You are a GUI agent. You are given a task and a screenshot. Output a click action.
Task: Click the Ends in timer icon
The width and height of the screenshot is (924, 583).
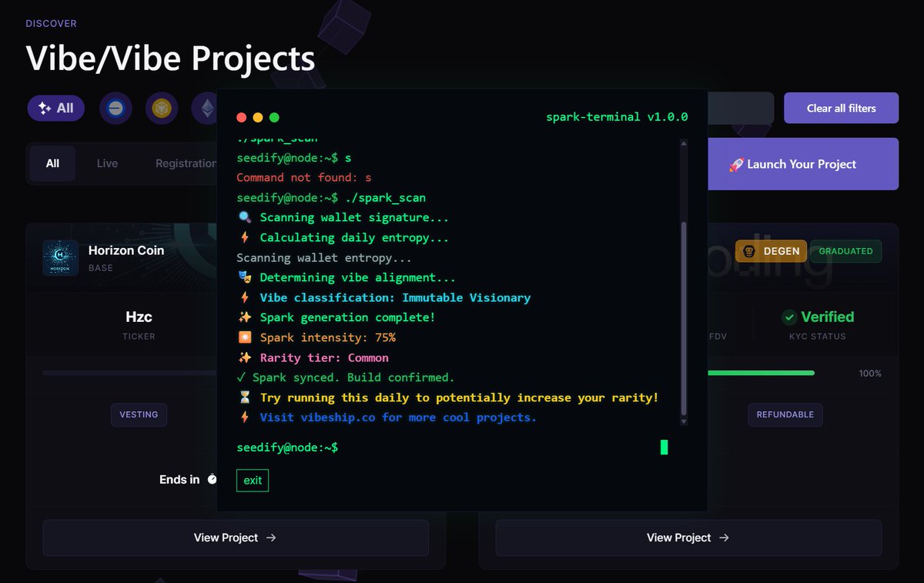[213, 479]
